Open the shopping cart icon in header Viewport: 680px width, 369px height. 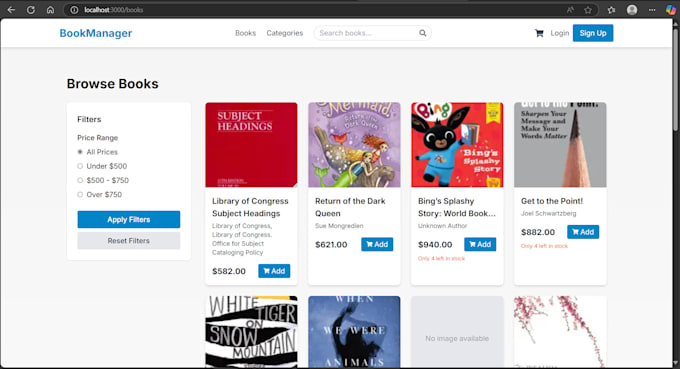tap(539, 33)
